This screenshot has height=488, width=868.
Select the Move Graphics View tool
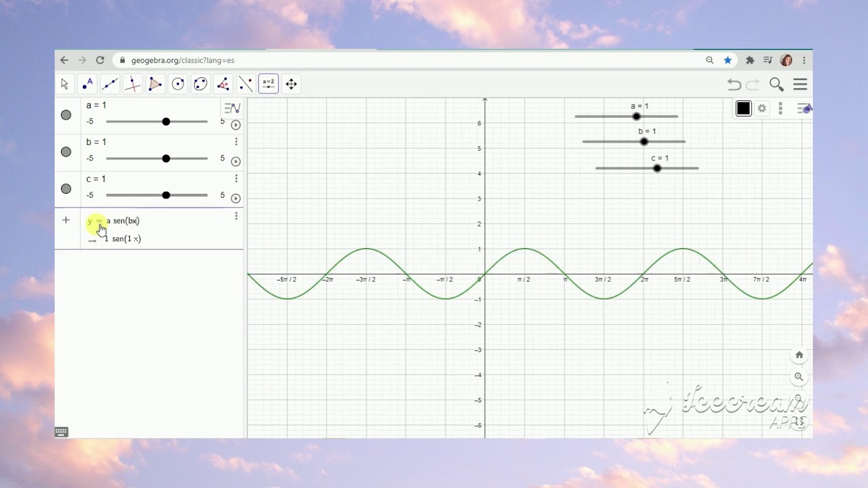[x=291, y=84]
